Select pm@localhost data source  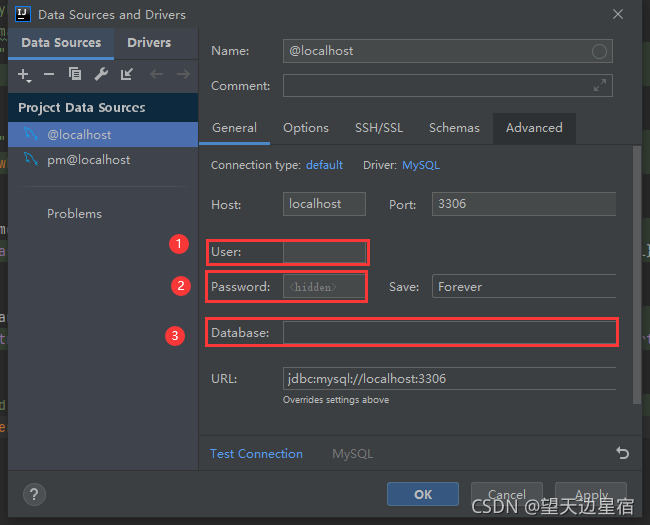pyautogui.click(x=103, y=160)
